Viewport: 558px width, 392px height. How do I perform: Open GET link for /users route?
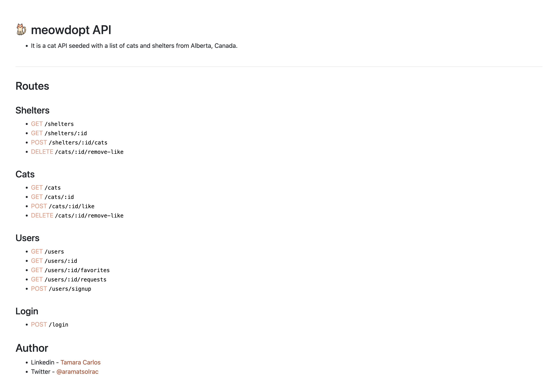pyautogui.click(x=37, y=251)
